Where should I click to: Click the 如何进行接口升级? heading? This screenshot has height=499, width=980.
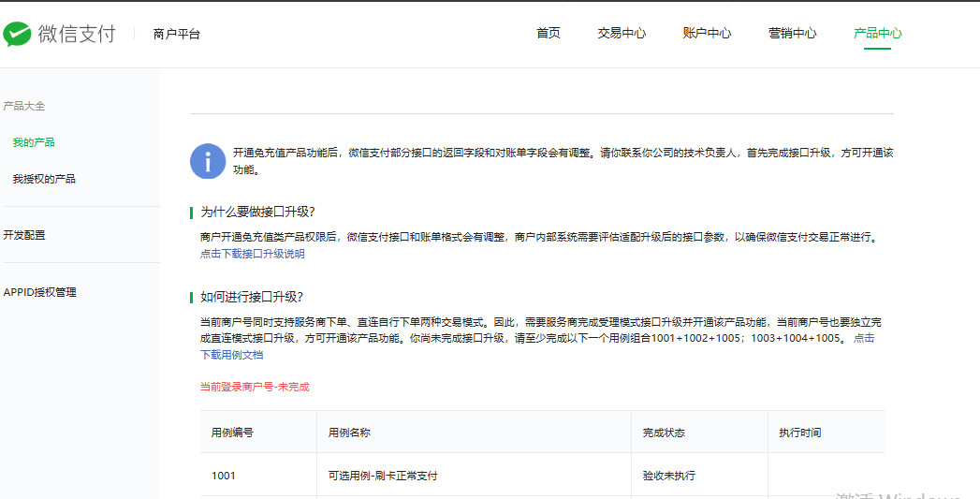click(251, 297)
